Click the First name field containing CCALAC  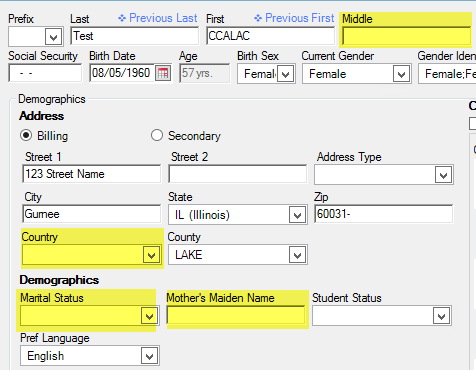pyautogui.click(x=270, y=36)
